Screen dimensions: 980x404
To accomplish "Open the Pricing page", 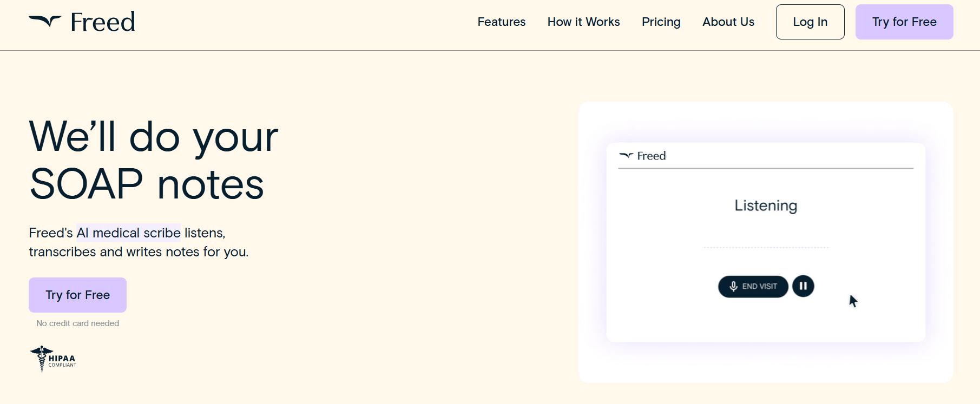I will point(661,22).
